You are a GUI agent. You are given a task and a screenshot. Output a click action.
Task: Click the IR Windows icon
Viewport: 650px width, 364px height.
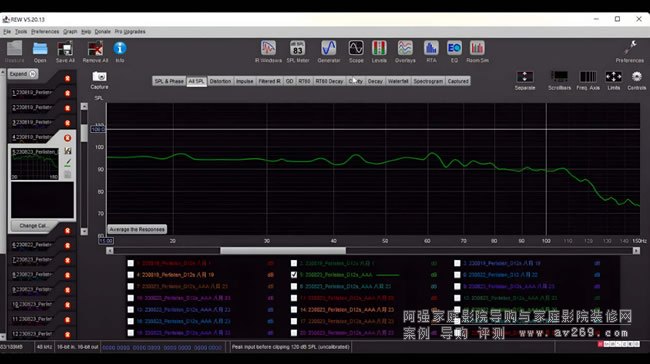tap(268, 52)
